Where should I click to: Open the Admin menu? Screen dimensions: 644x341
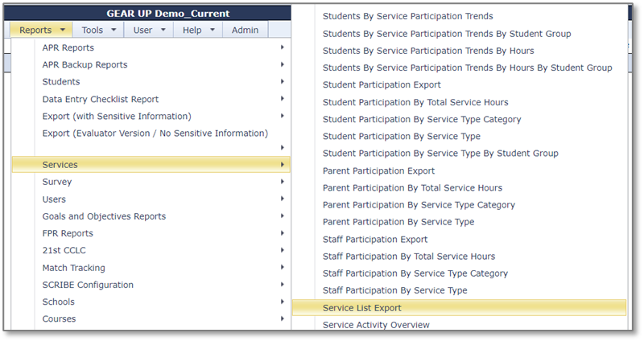[246, 30]
